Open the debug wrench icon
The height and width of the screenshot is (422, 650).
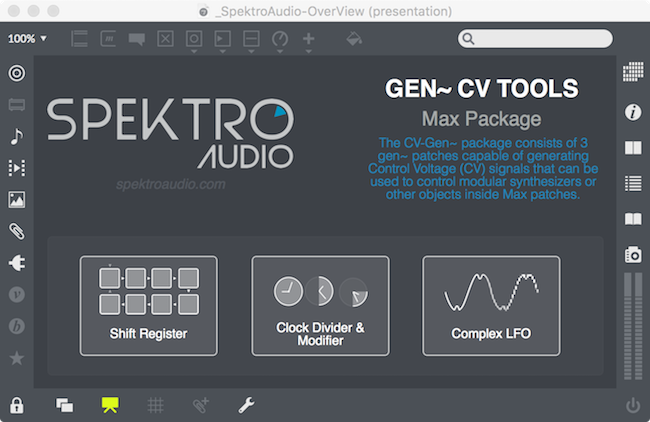246,405
